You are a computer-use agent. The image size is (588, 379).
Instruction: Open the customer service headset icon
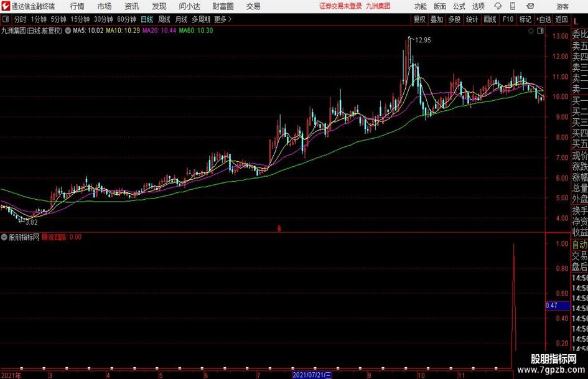point(498,6)
